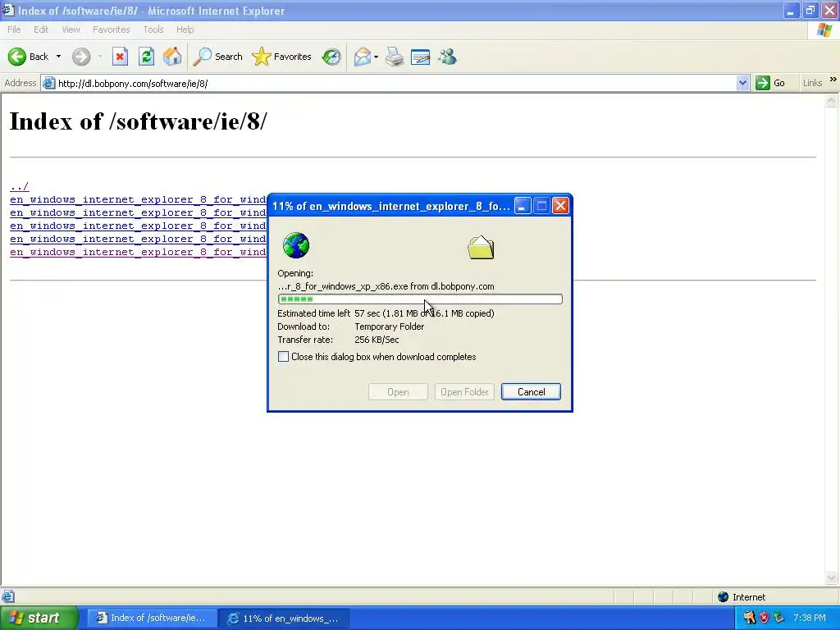Expand the Mail dropdown arrow
The width and height of the screenshot is (840, 630).
click(x=376, y=57)
